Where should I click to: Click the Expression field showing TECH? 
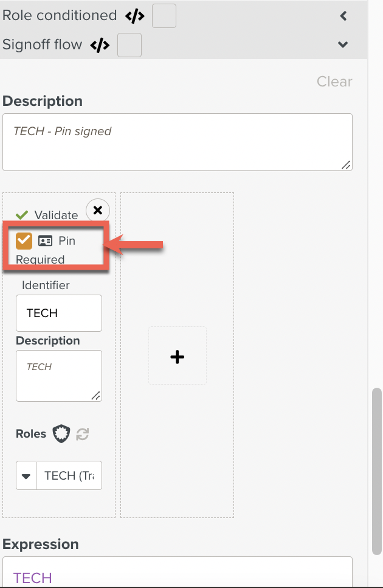pos(178,572)
